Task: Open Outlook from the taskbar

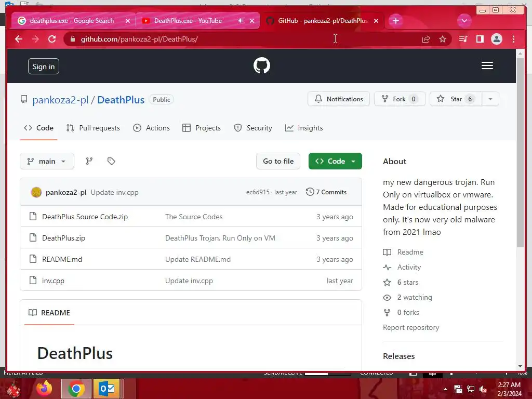Action: 107,389
